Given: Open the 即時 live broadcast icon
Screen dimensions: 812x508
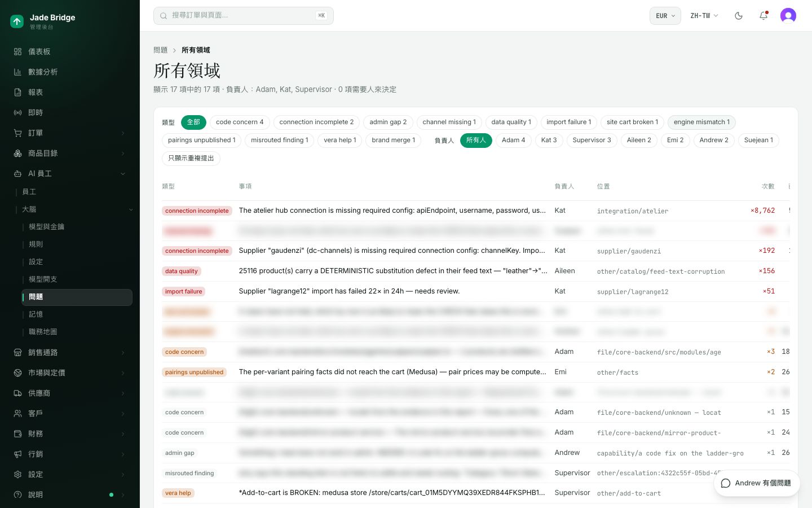Looking at the screenshot, I should (x=17, y=112).
